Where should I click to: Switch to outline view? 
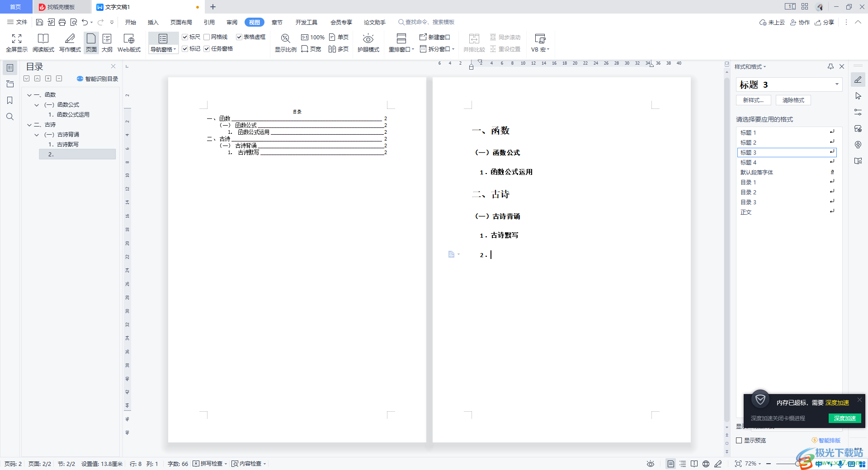pyautogui.click(x=107, y=43)
